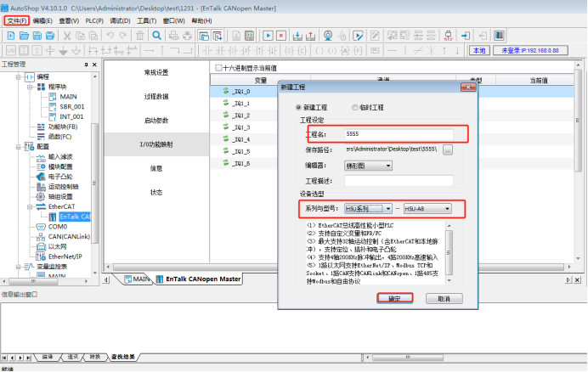588x372 pixels.
Task: Click the Print preview icon
Action: (x=173, y=36)
